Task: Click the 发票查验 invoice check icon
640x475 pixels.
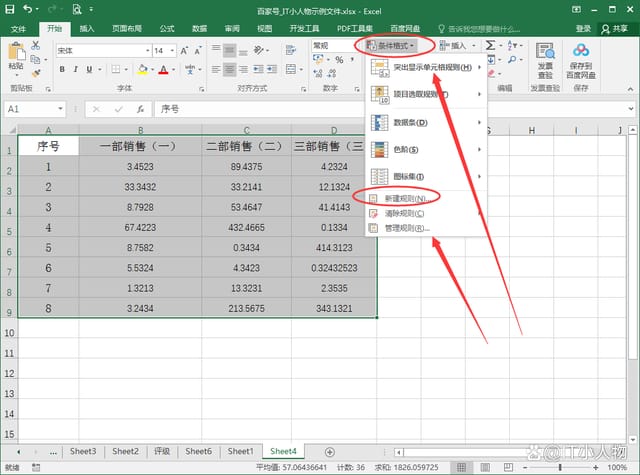Action: (545, 60)
